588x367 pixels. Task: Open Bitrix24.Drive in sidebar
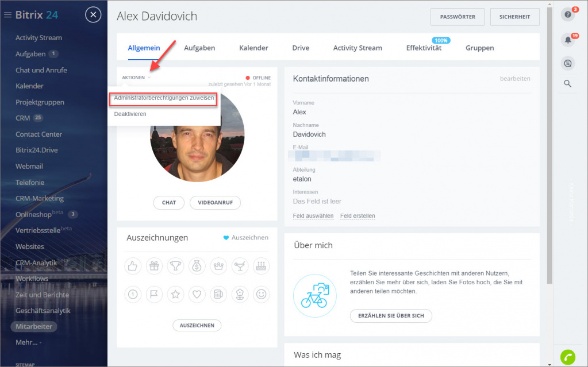pos(36,150)
